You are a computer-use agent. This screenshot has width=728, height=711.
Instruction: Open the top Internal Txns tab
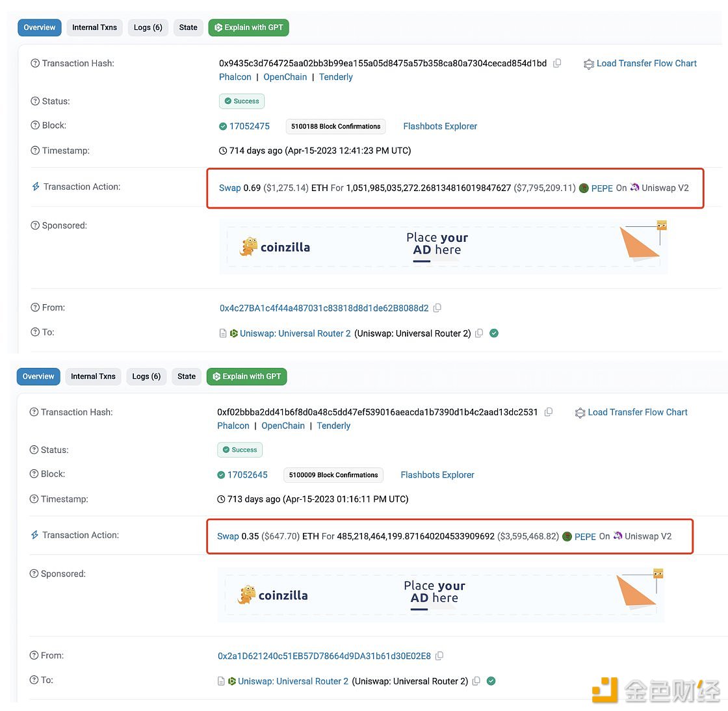coord(94,27)
